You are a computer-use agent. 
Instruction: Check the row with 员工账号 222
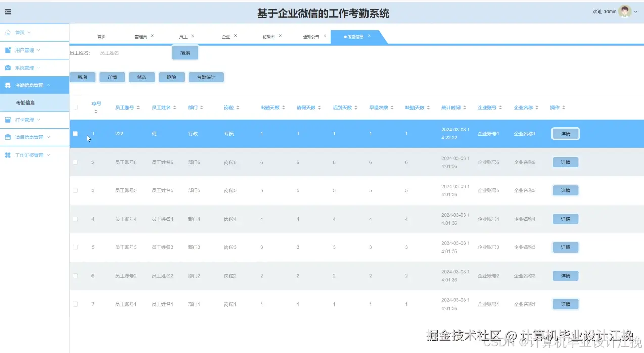click(75, 134)
